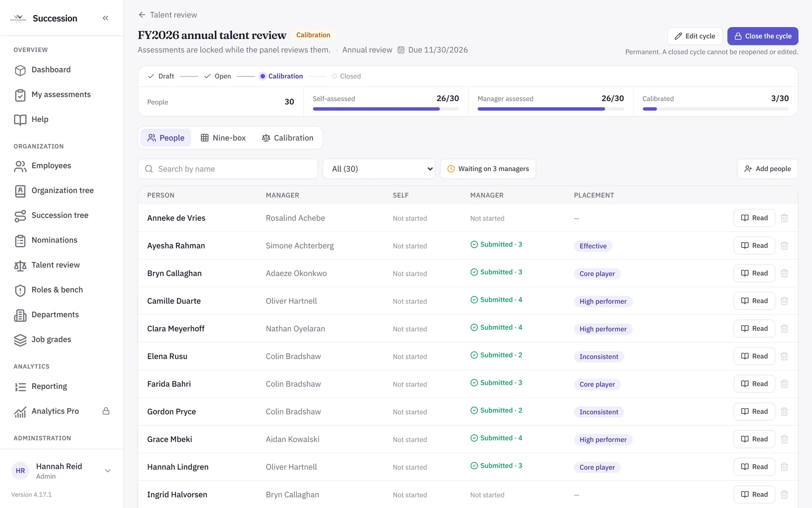Image resolution: width=812 pixels, height=508 pixels.
Task: Click the due date calendar icon
Action: 401,50
